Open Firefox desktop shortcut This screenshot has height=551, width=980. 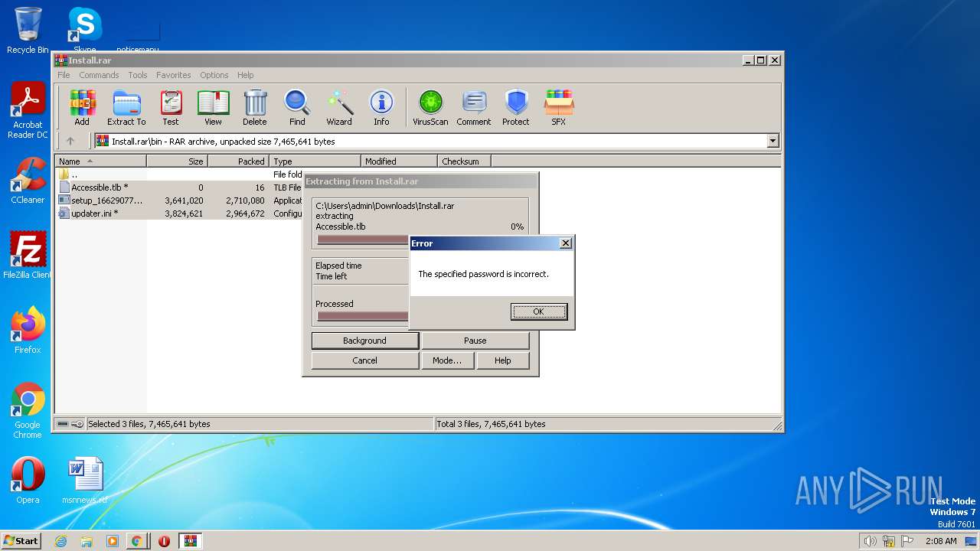28,331
